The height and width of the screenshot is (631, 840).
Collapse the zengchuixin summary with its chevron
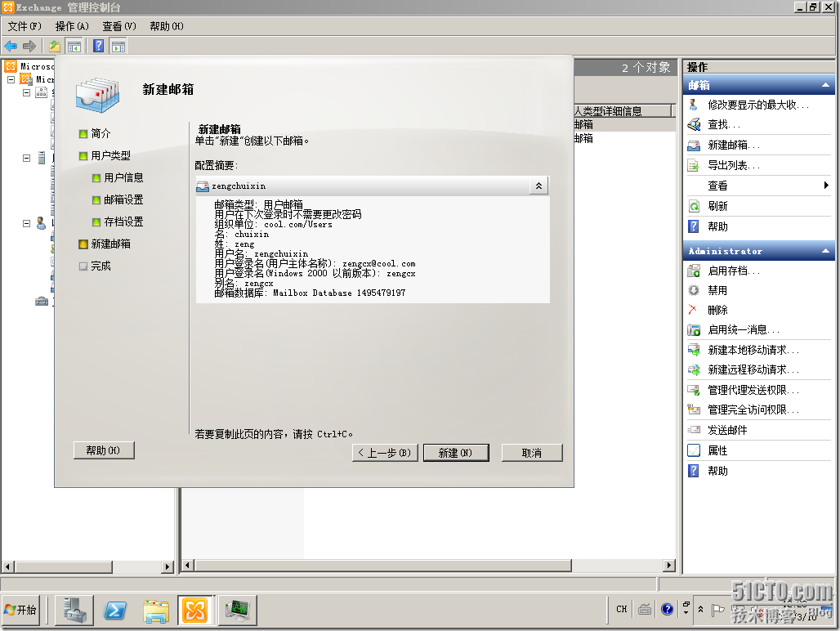pos(538,186)
